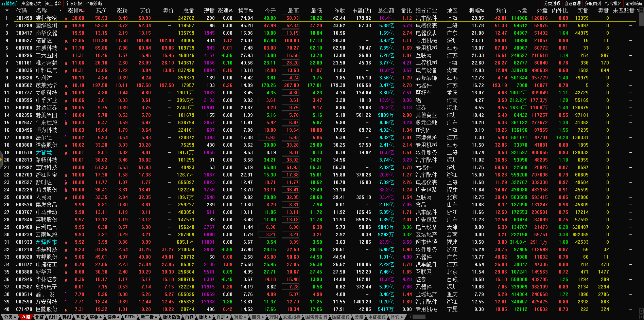Click the R margin-trading badge for 维科精密
The width and height of the screenshot is (644, 320).
pos(66,19)
